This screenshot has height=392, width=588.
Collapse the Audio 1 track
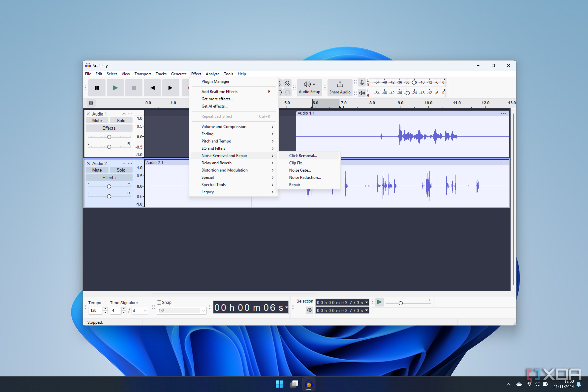coord(124,114)
